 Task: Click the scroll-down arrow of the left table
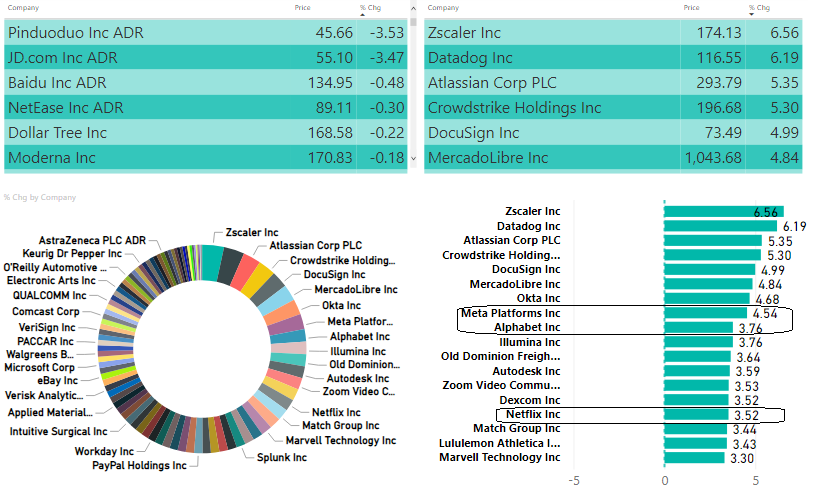413,158
